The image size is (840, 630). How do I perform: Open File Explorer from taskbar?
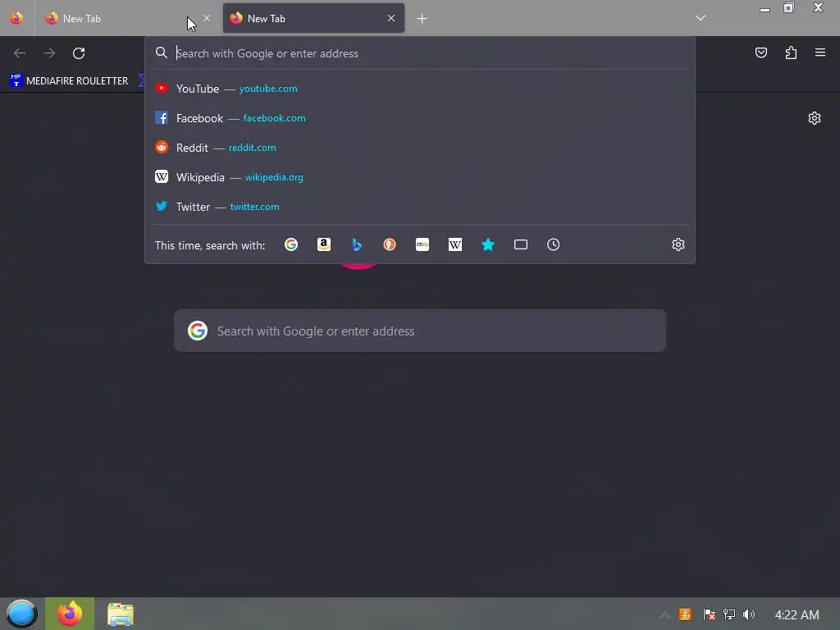tap(120, 614)
